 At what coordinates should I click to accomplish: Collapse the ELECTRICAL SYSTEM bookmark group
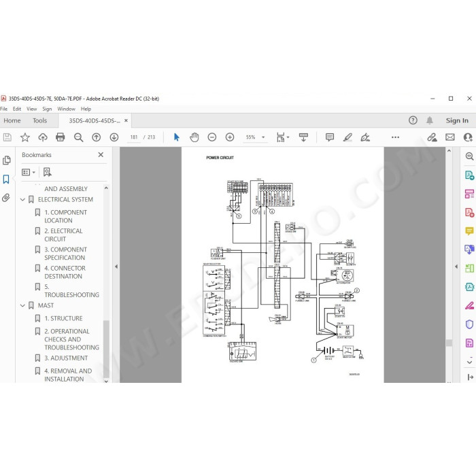(x=22, y=199)
